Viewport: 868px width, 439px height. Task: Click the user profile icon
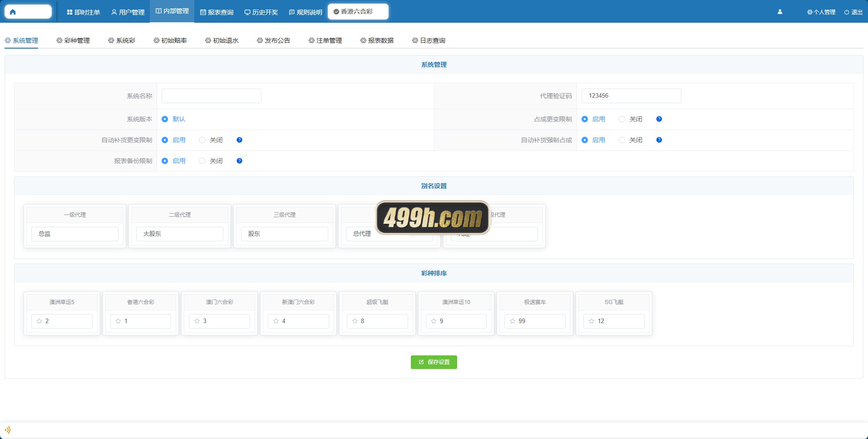point(780,12)
